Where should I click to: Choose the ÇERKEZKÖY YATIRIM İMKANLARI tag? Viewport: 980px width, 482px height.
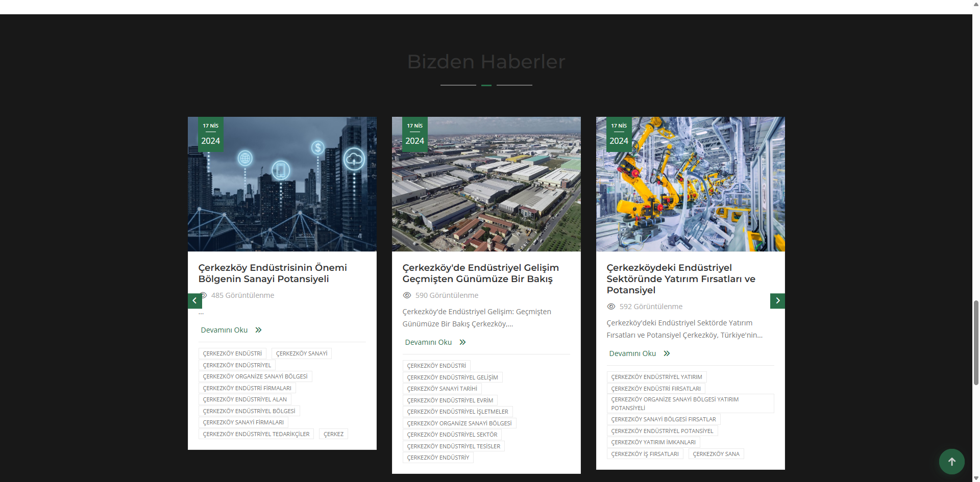653,442
